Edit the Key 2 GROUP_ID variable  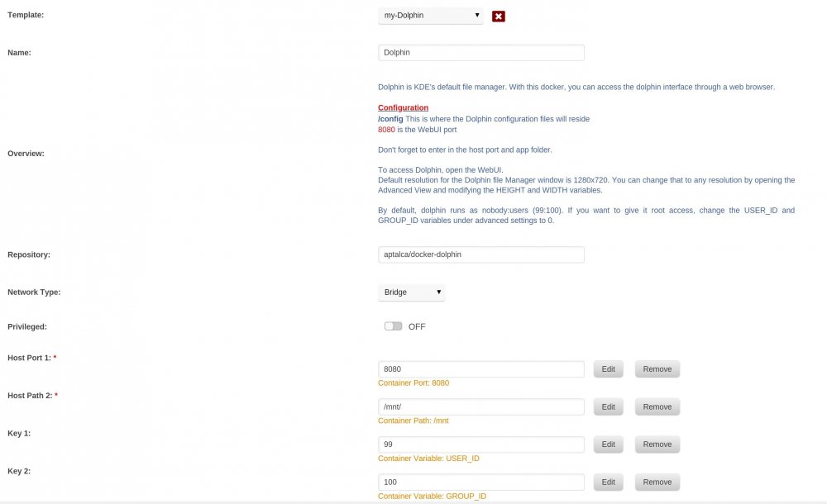[608, 483]
